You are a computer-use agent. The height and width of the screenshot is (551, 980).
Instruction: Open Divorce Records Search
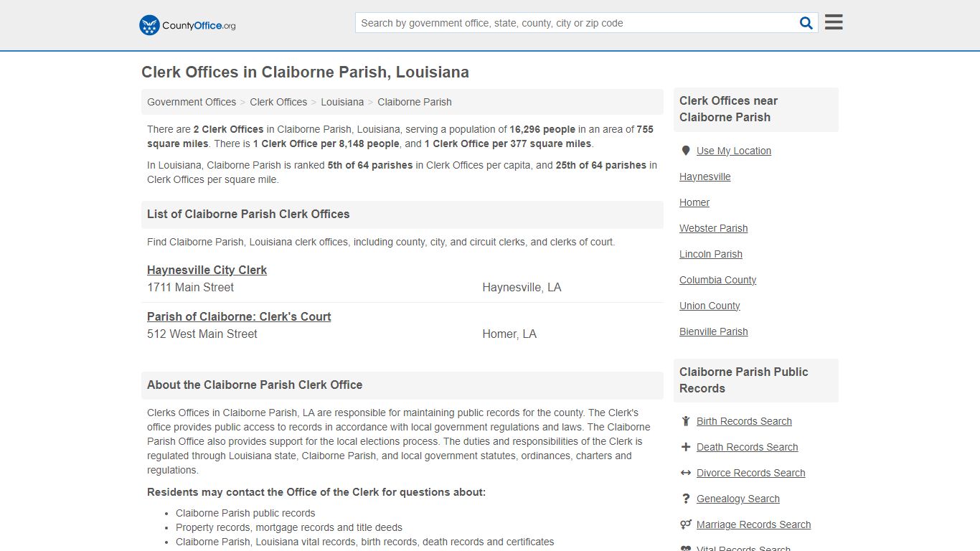pos(750,473)
